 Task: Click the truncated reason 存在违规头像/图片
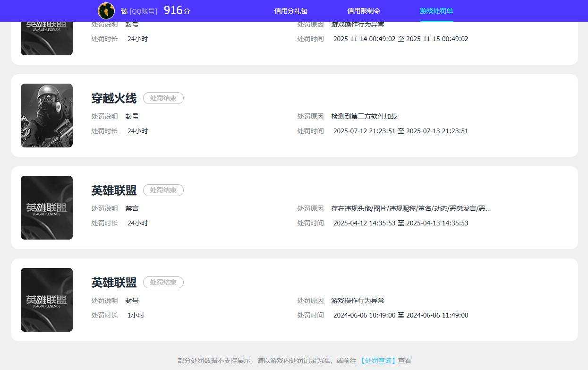click(x=411, y=208)
